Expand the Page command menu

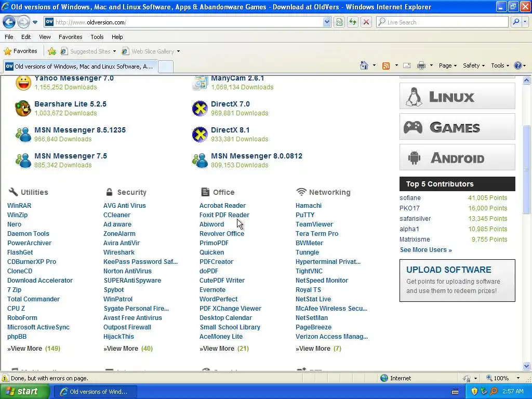pyautogui.click(x=447, y=65)
